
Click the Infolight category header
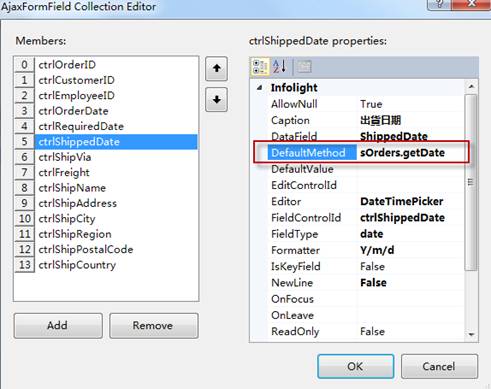point(294,88)
